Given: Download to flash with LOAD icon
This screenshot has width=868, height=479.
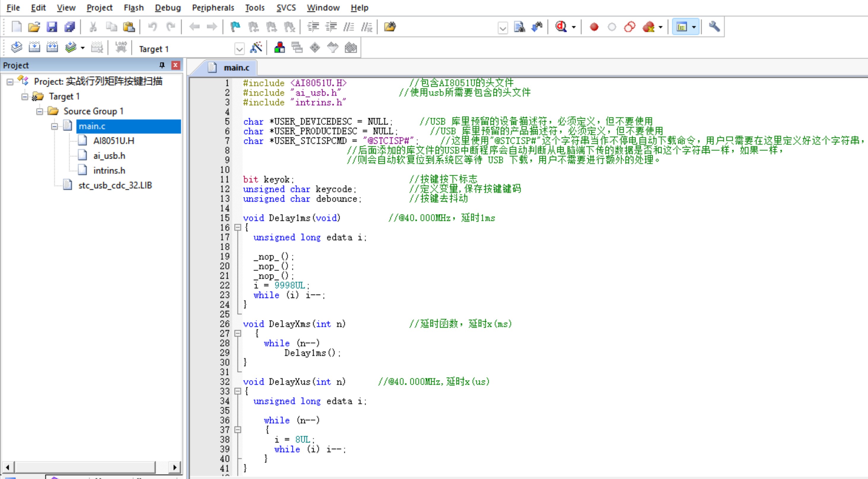Looking at the screenshot, I should pyautogui.click(x=121, y=47).
